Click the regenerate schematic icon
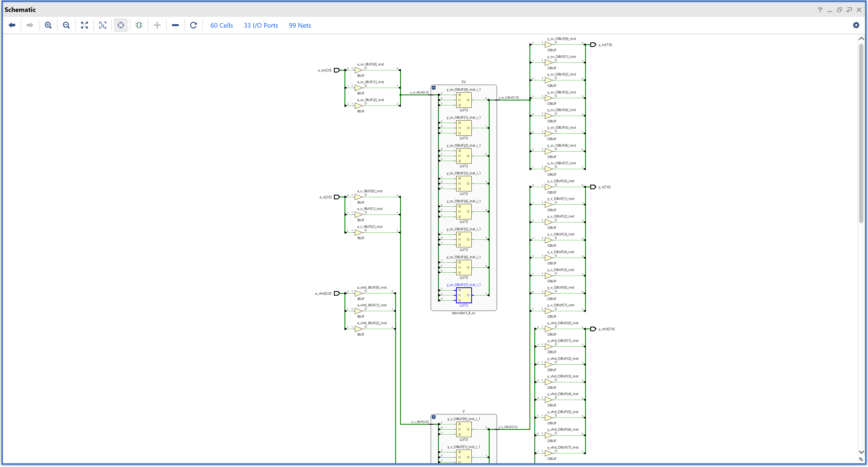Viewport: 868px width, 467px height. [x=139, y=25]
